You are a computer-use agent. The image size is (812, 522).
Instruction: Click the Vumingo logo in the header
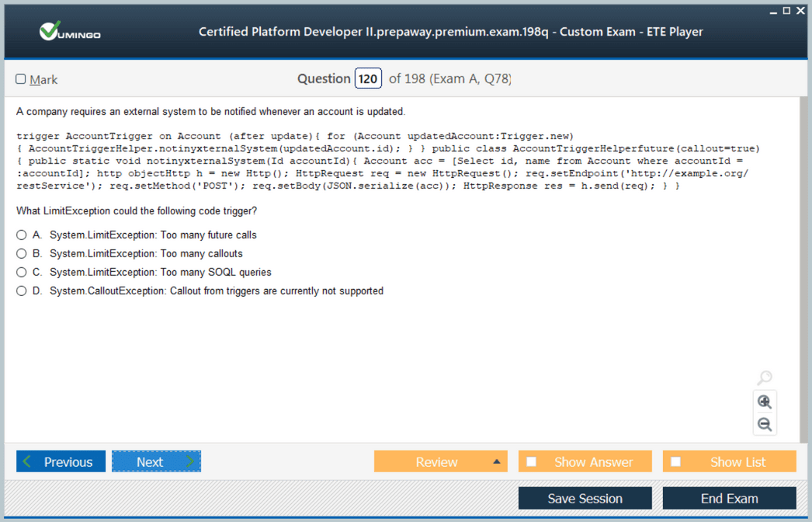(70, 31)
